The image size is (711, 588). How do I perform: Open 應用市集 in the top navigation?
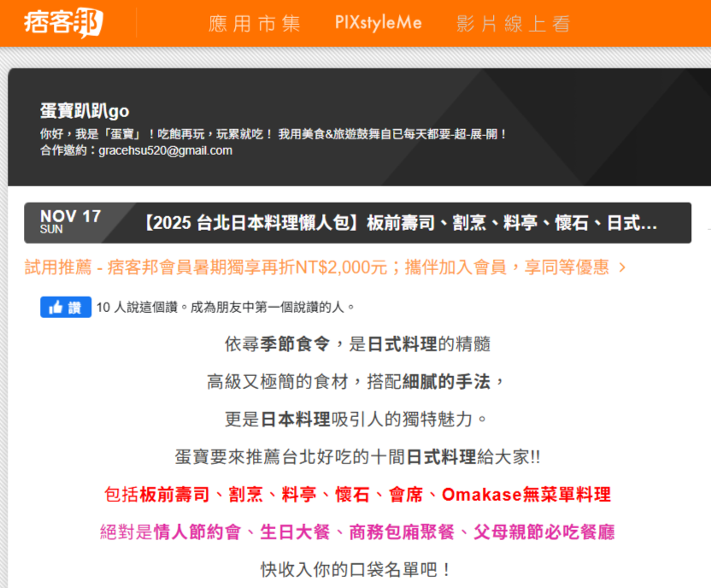[x=255, y=23]
